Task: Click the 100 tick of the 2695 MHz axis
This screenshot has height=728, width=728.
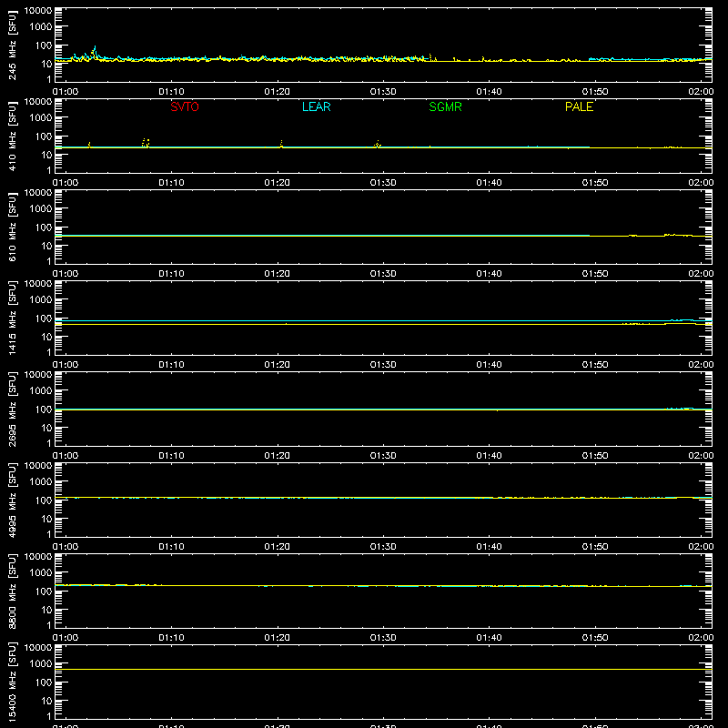Action: click(x=44, y=409)
